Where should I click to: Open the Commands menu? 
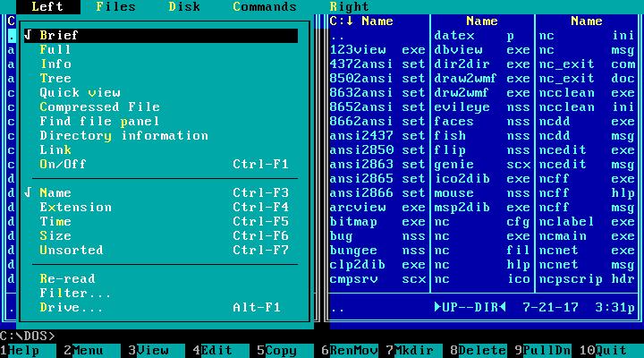click(x=265, y=7)
